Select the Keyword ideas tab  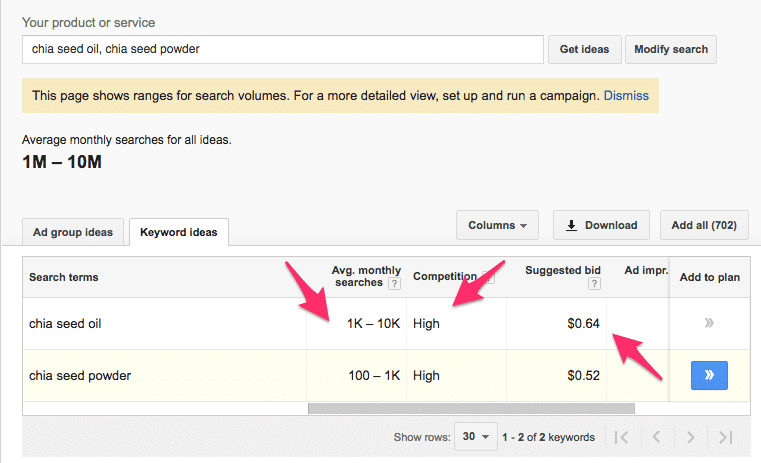180,232
